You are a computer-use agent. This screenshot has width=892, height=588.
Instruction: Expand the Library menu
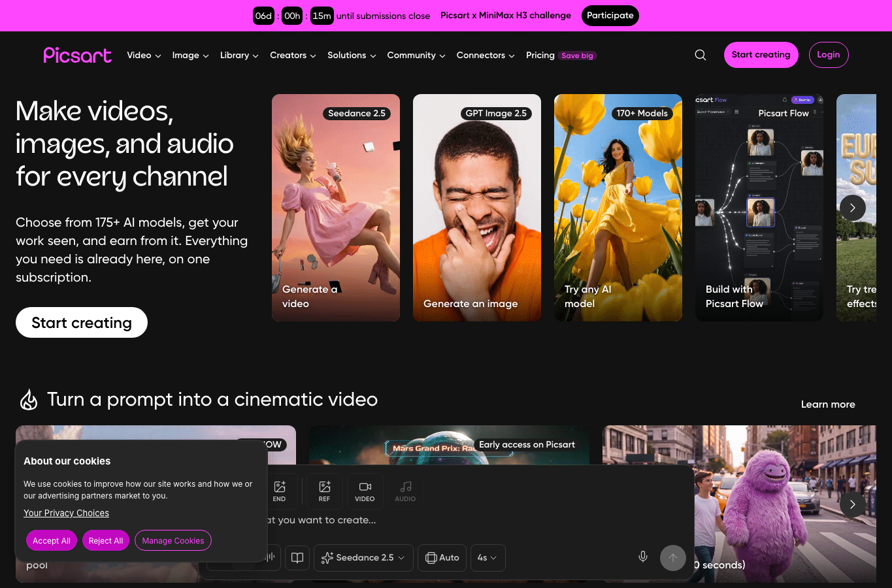239,56
